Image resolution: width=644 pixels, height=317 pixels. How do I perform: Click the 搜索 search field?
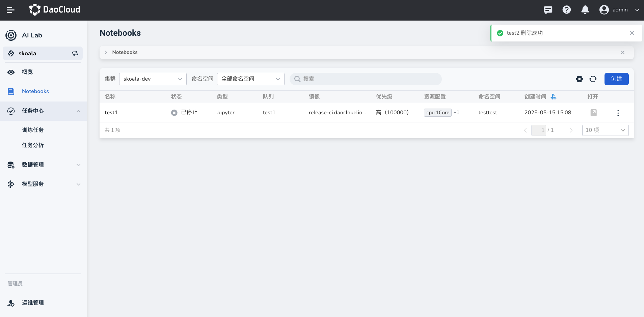point(366,79)
